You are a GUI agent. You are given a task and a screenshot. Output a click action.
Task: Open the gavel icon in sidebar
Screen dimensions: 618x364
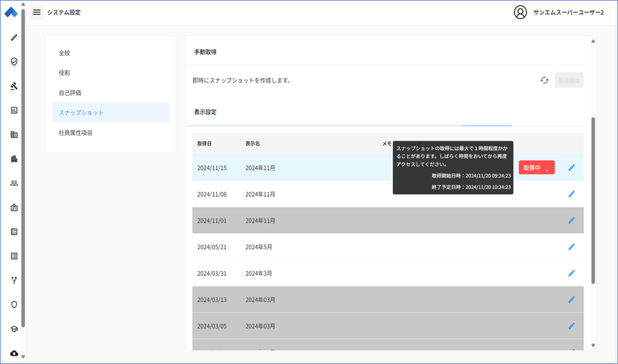pyautogui.click(x=14, y=86)
